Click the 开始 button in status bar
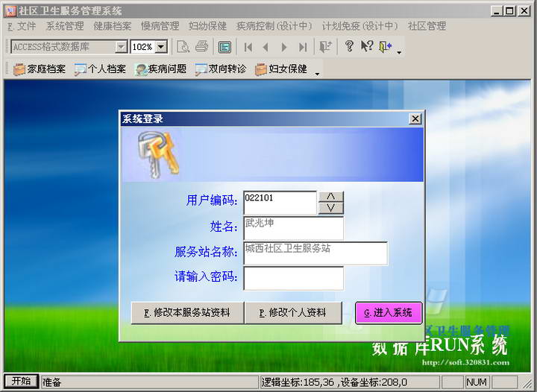Image resolution: width=537 pixels, height=392 pixels. coord(20,382)
